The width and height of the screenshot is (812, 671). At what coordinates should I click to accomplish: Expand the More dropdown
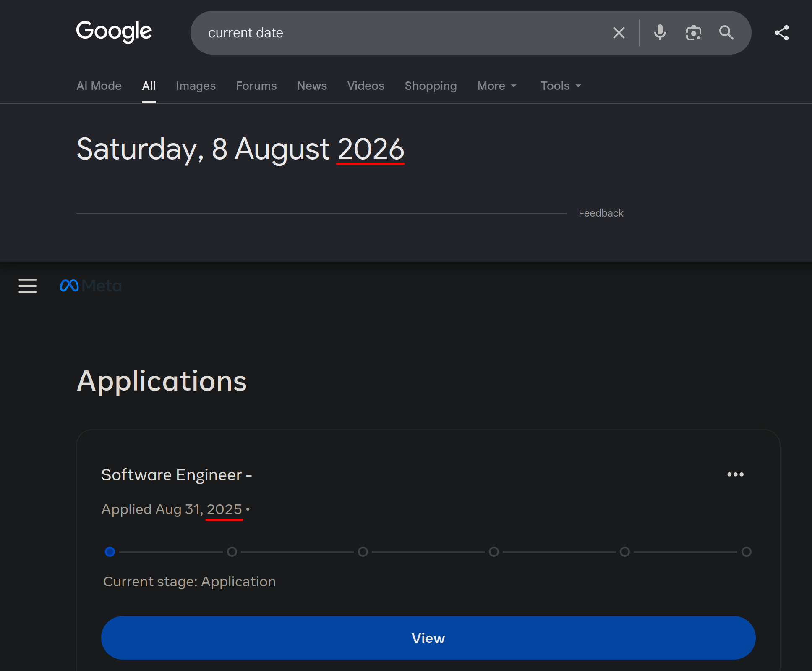pyautogui.click(x=497, y=86)
